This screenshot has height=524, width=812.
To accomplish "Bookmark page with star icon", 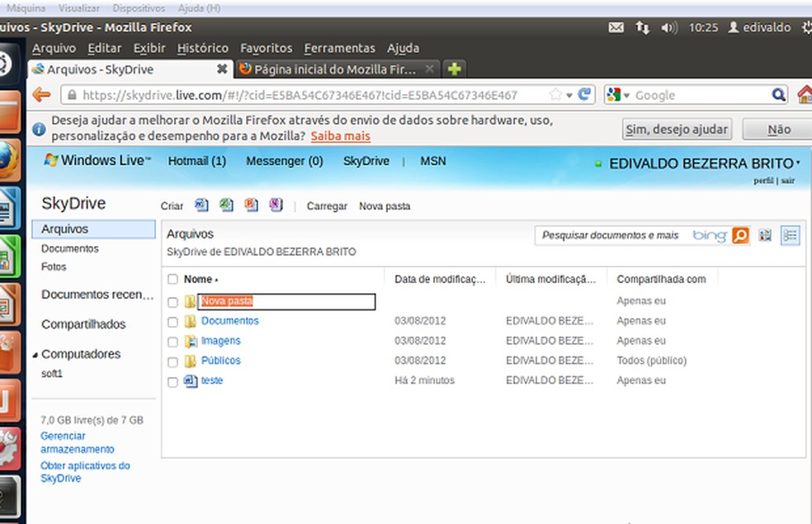I will 555,95.
